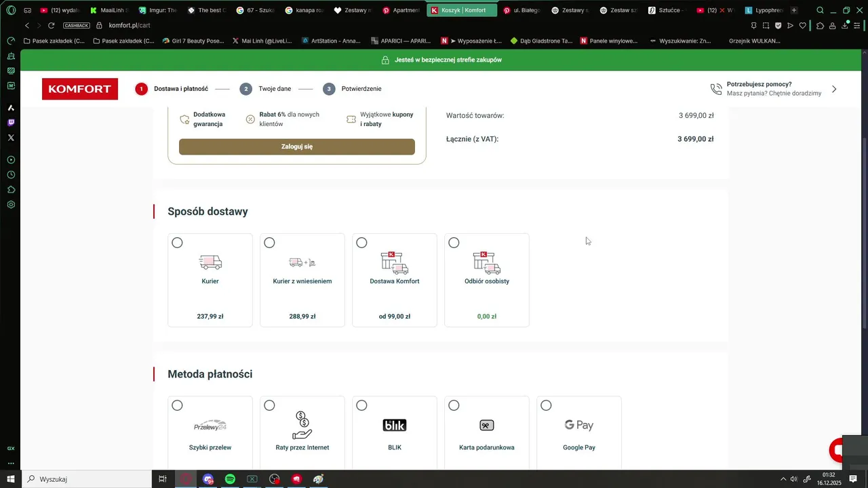Open the browser snapshot tool icon

pyautogui.click(x=766, y=25)
